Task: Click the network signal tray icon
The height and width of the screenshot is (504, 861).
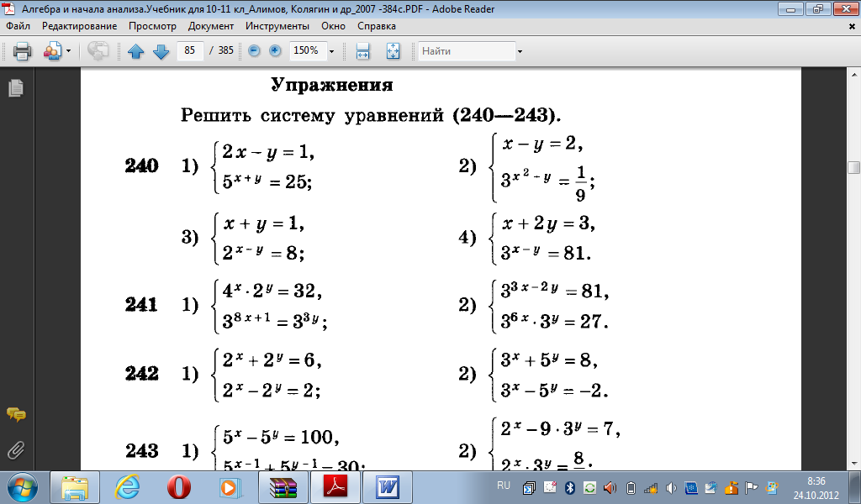Action: (x=651, y=487)
